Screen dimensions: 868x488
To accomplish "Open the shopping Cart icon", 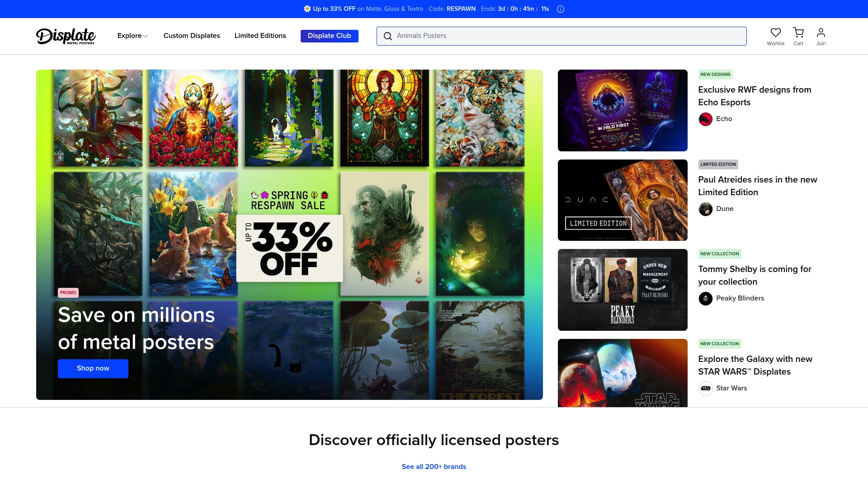I will (x=798, y=33).
